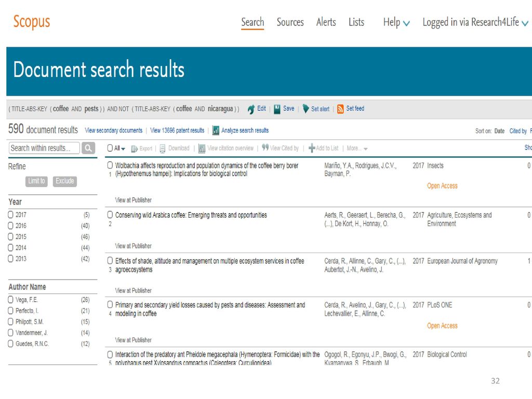Open the Lists tab
532x399 pixels.
pyautogui.click(x=356, y=22)
